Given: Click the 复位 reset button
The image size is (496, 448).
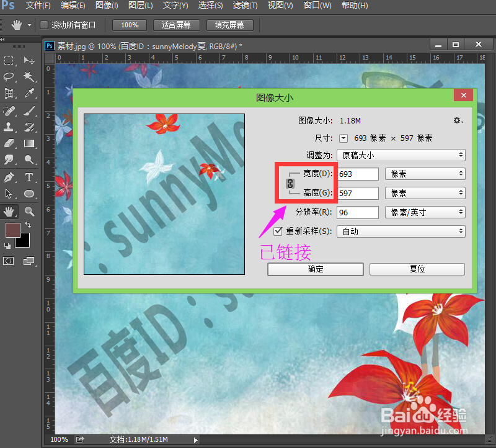Looking at the screenshot, I should (x=417, y=269).
